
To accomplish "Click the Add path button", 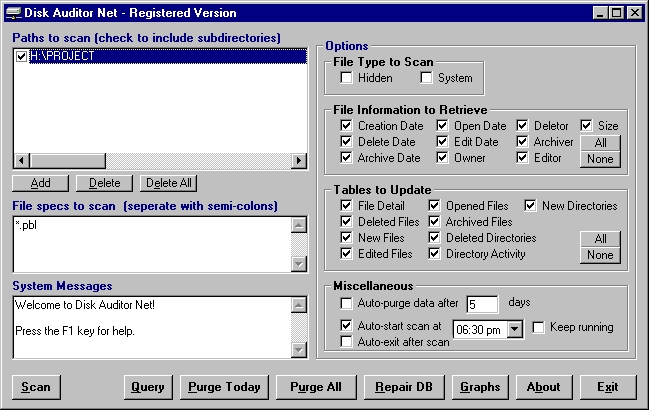I will coord(41,183).
